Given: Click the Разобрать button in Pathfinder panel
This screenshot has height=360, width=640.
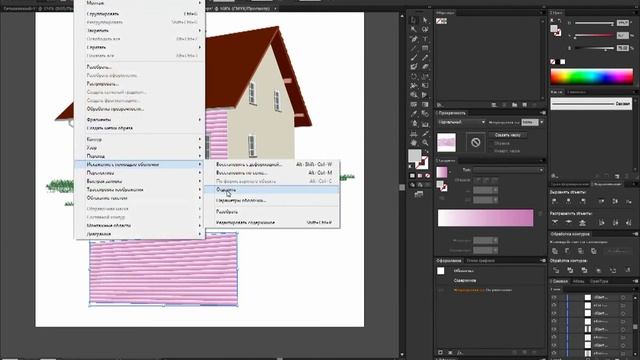Looking at the screenshot, I should click(x=618, y=251).
